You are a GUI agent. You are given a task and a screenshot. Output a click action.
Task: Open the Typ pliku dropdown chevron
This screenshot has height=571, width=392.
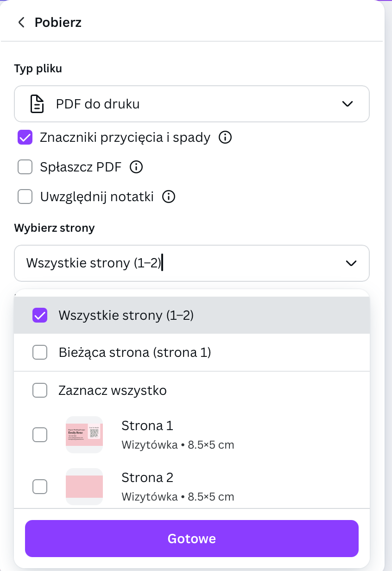[347, 104]
